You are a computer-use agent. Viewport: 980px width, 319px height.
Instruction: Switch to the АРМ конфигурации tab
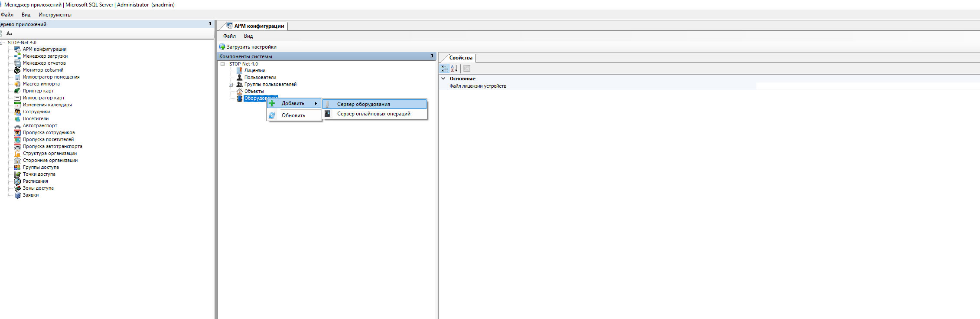(255, 26)
